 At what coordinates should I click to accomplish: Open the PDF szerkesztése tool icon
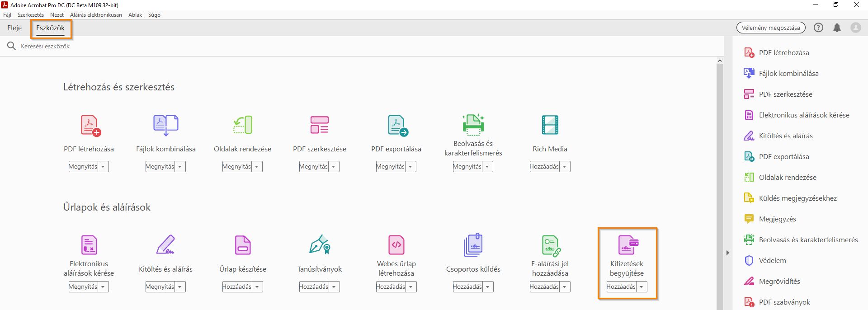320,125
